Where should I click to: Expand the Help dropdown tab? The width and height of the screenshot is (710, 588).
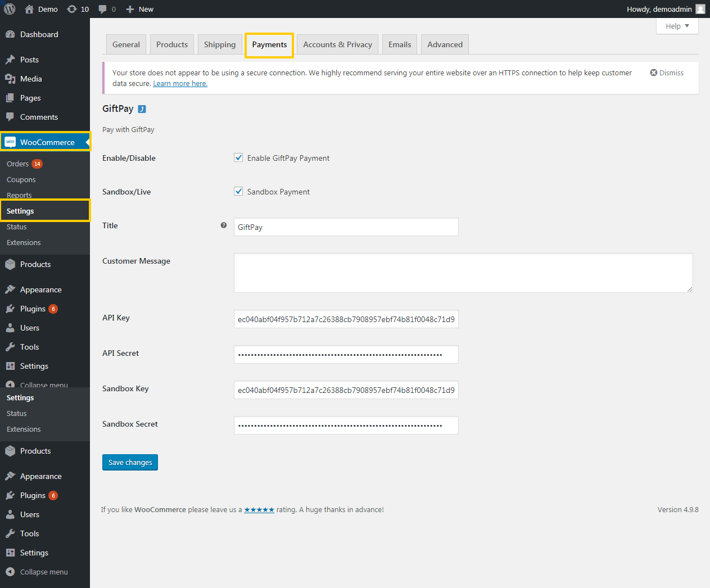point(677,26)
